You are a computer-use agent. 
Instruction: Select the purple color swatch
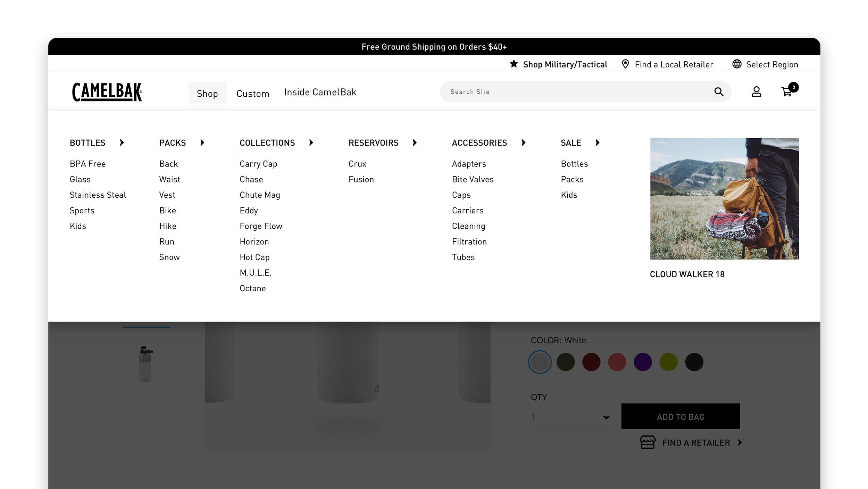tap(643, 362)
